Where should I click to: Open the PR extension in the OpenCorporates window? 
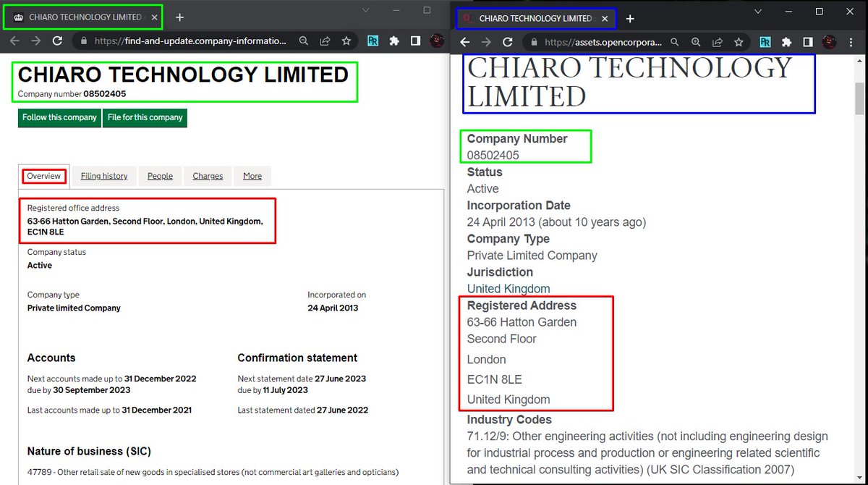765,43
